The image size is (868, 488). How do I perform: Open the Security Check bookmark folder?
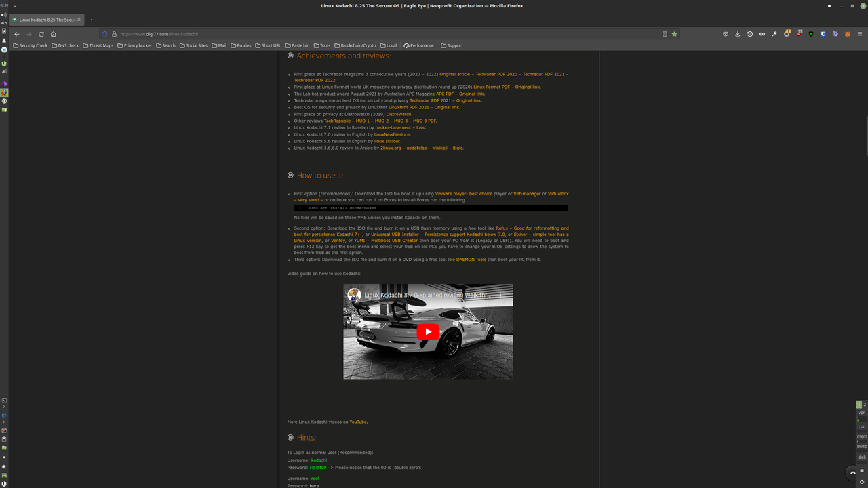31,45
